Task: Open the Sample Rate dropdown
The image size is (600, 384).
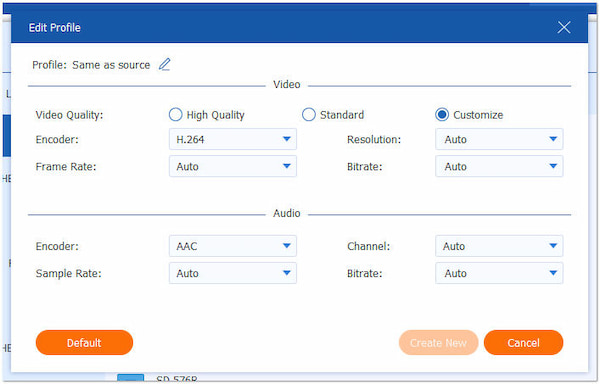Action: (x=233, y=273)
